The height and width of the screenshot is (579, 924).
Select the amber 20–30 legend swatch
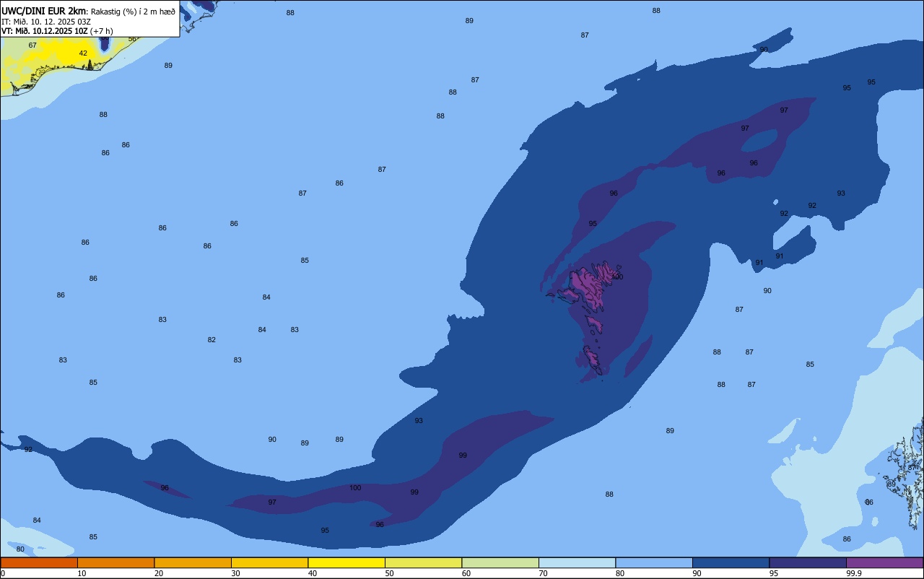click(x=193, y=562)
